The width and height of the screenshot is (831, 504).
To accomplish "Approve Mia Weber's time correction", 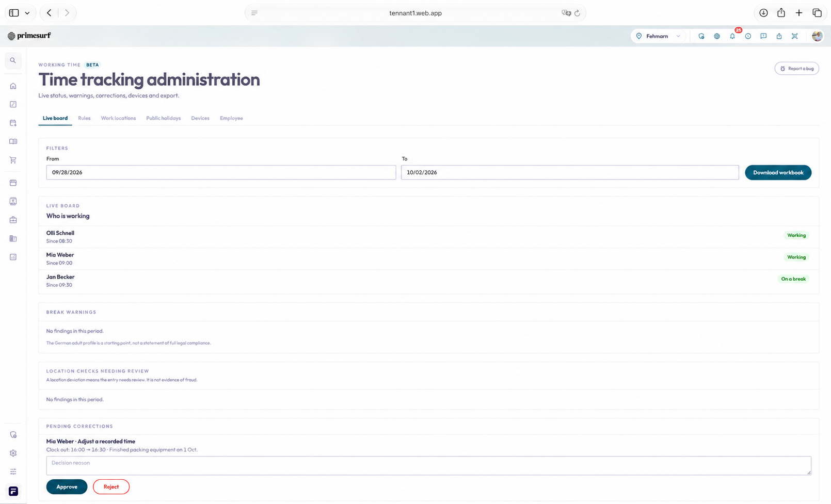I will (67, 486).
